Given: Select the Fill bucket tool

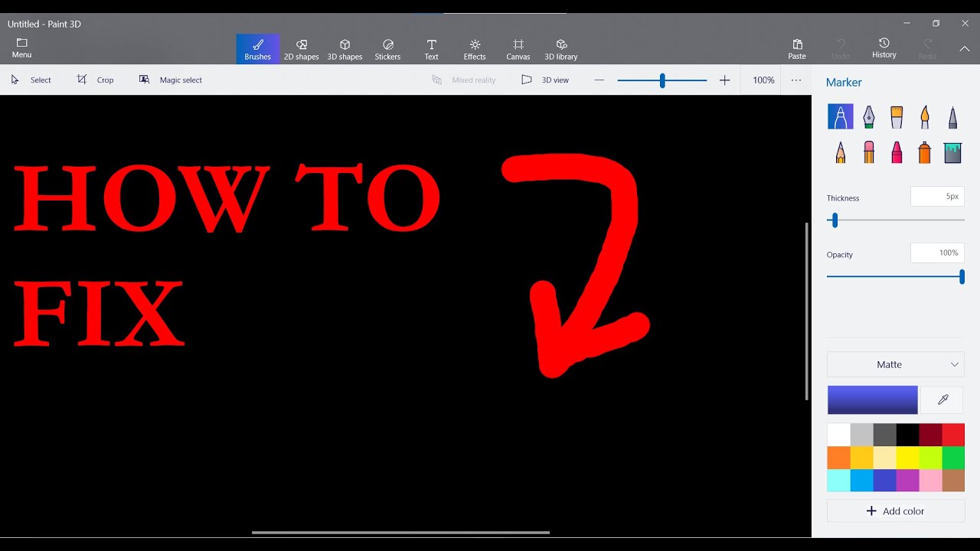Looking at the screenshot, I should tap(952, 152).
